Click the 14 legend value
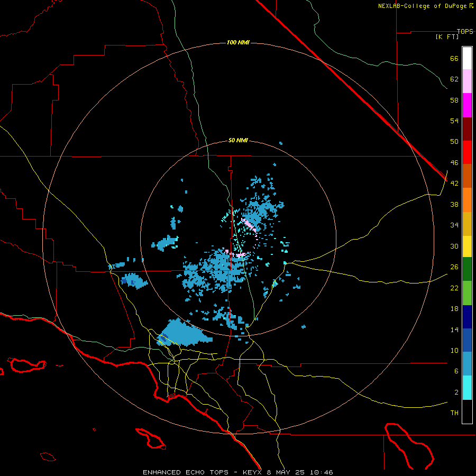 pyautogui.click(x=454, y=329)
